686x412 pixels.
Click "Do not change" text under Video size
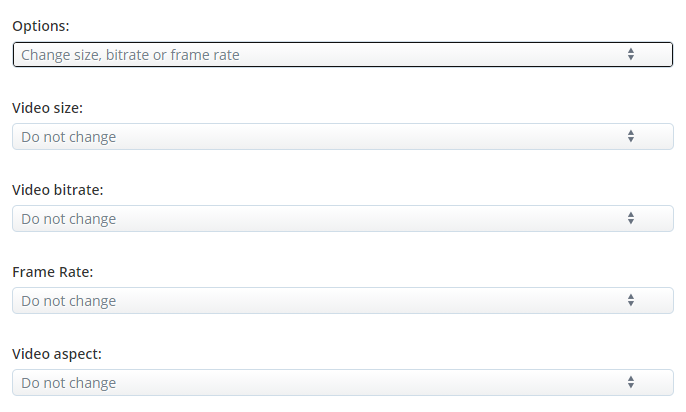click(69, 137)
